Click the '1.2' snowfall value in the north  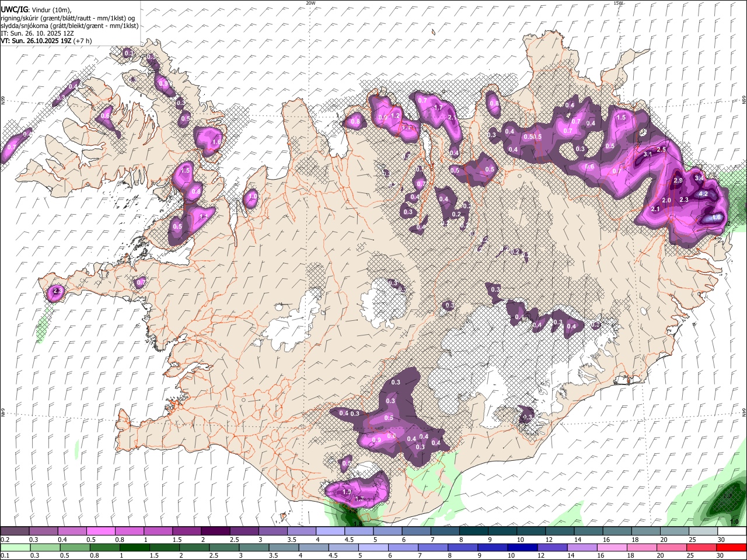(x=395, y=116)
